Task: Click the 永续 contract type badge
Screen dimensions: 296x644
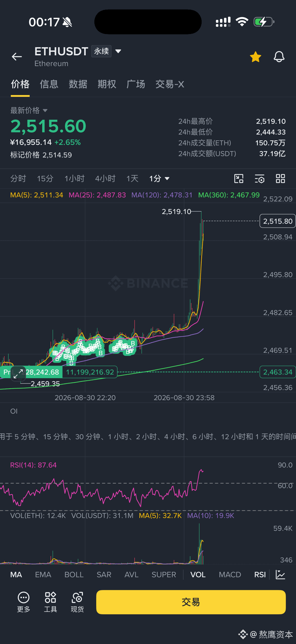Action: [102, 51]
